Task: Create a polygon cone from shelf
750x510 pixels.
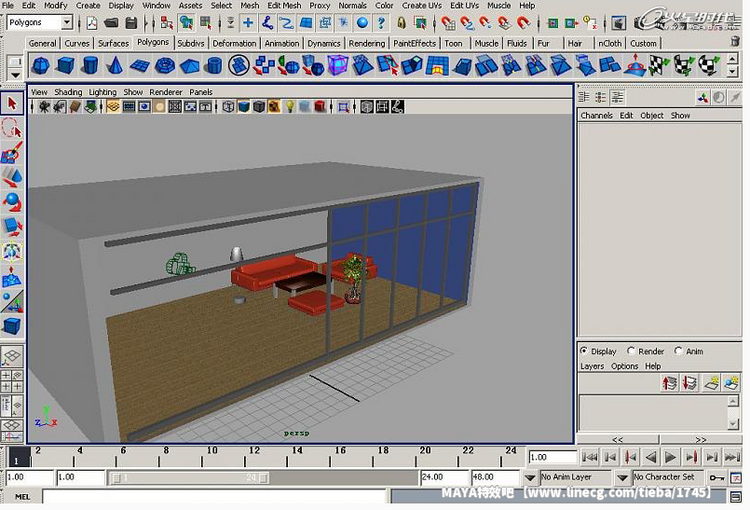Action: [x=115, y=66]
